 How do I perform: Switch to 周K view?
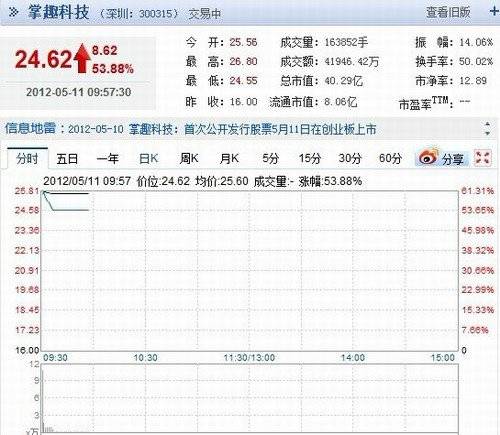189,158
